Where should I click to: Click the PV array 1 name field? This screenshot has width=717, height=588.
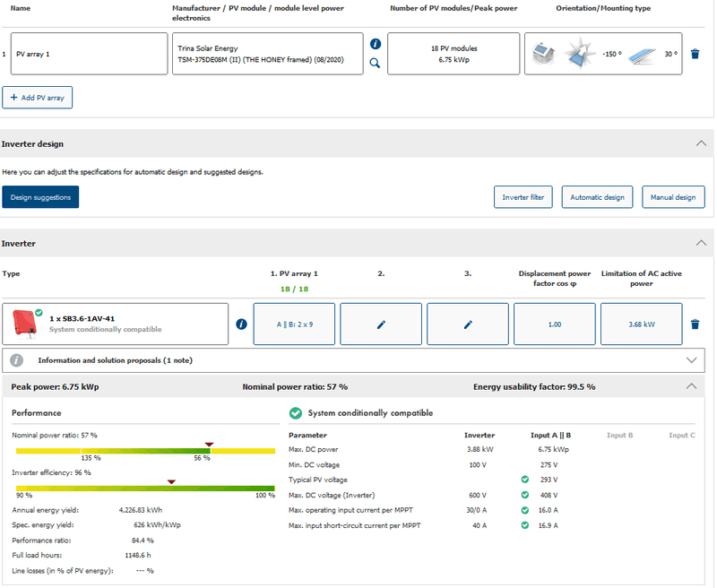click(90, 54)
